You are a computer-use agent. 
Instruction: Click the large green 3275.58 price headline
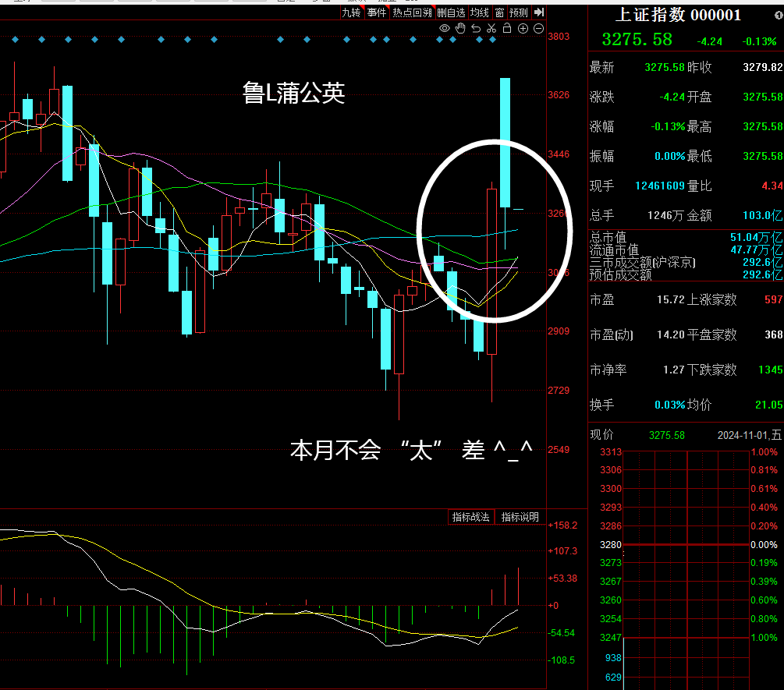point(637,40)
